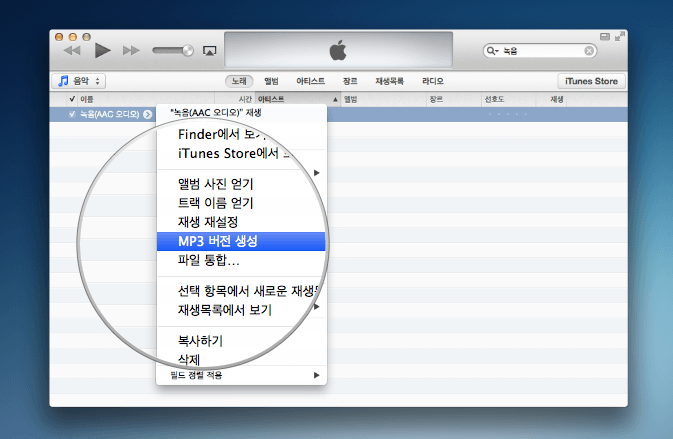The width and height of the screenshot is (673, 439).
Task: Open search options magnifier dropdown
Action: coord(492,51)
